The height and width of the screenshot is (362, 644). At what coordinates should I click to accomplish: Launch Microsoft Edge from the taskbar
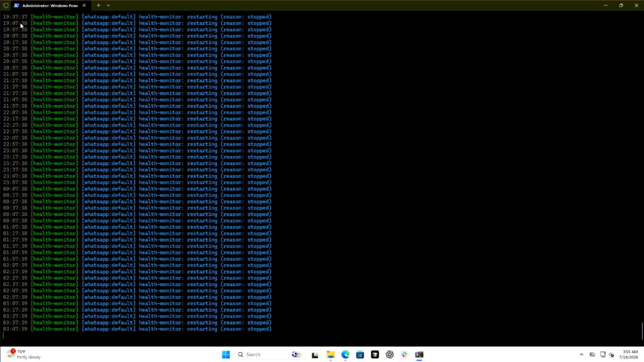click(x=345, y=354)
